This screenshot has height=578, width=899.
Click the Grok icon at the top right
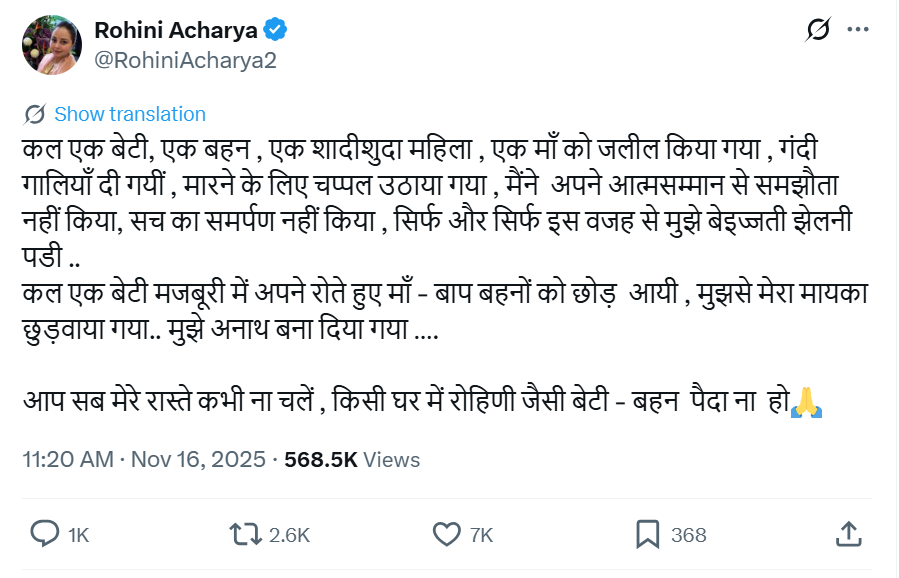[x=818, y=30]
